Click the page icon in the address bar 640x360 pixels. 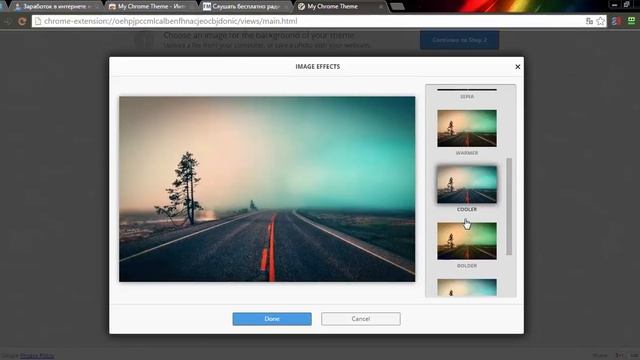coord(38,21)
